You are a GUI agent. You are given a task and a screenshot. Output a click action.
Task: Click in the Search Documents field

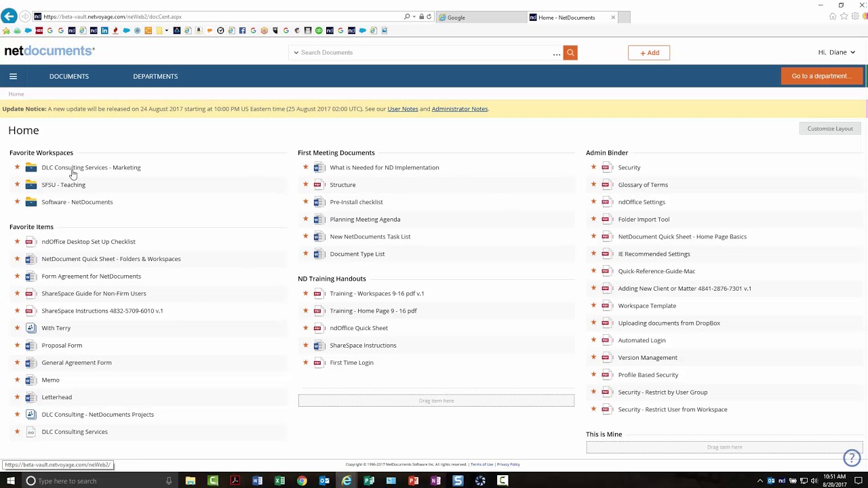(x=427, y=53)
